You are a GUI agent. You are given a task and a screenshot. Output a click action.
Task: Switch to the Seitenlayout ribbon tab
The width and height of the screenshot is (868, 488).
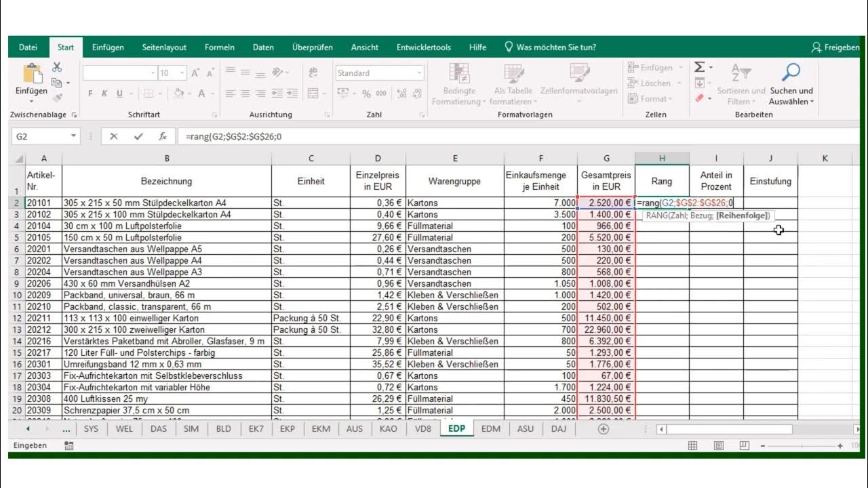tap(164, 47)
